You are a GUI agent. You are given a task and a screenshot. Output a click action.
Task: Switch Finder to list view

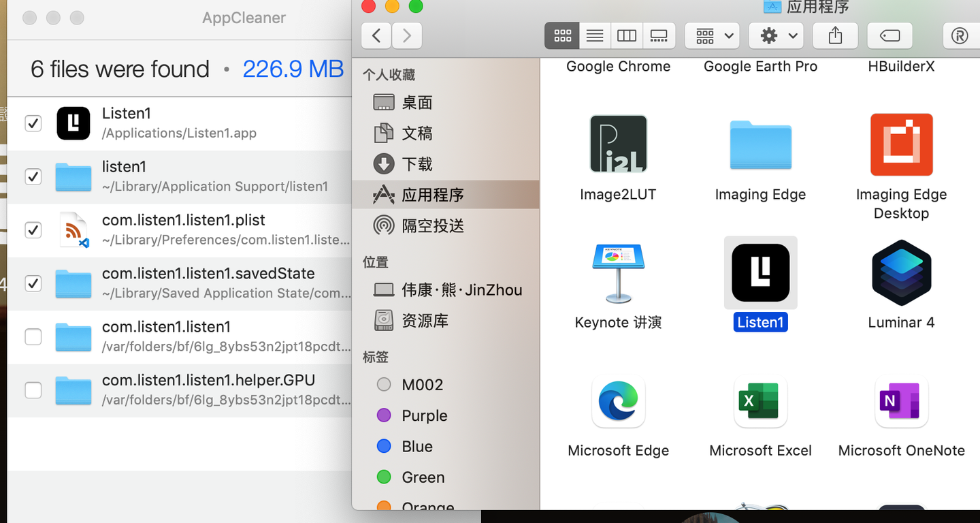[x=595, y=35]
